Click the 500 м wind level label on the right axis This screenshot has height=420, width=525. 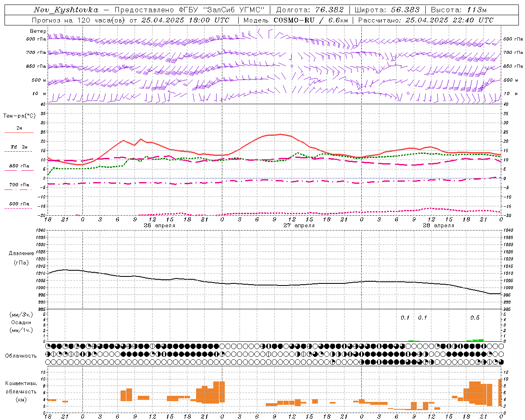pos(511,80)
